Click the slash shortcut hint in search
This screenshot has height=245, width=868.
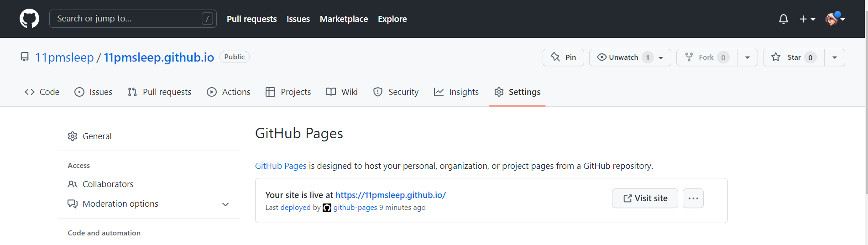pyautogui.click(x=208, y=19)
